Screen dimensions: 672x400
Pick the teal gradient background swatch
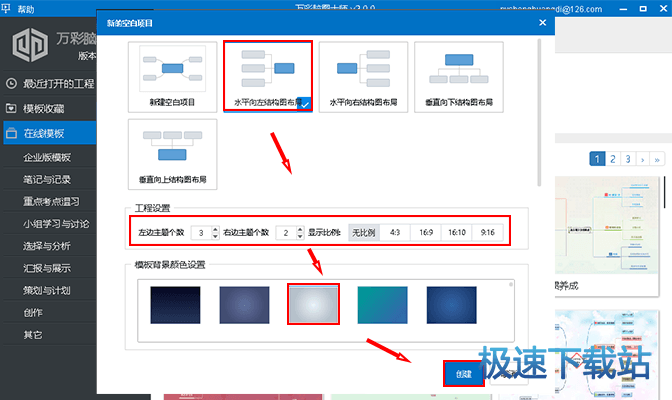pyautogui.click(x=382, y=305)
